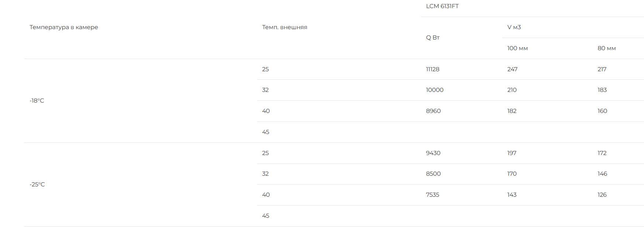The width and height of the screenshot is (644, 227).
Task: Select the 100 мм thickness header
Action: point(517,48)
